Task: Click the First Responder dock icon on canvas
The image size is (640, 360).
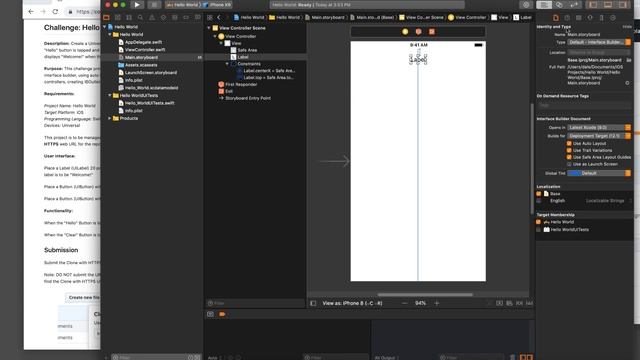Action: 418,31
